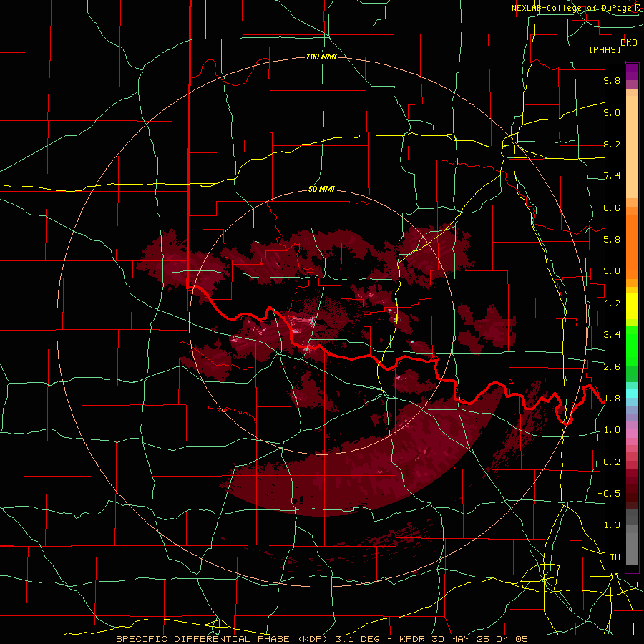Click the 50 NMI range ring label

pyautogui.click(x=321, y=190)
